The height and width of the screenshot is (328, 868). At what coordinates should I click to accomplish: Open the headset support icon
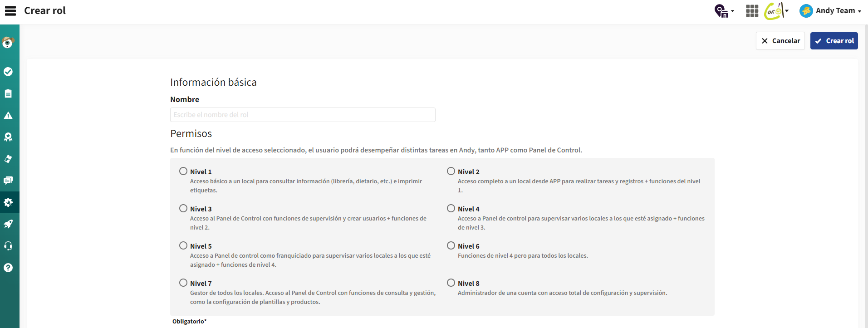pos(8,246)
